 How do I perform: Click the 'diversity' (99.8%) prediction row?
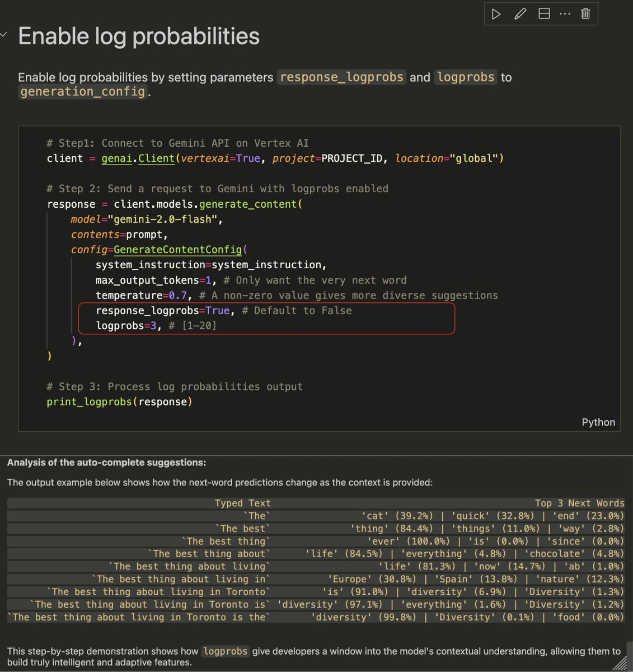coord(316,617)
